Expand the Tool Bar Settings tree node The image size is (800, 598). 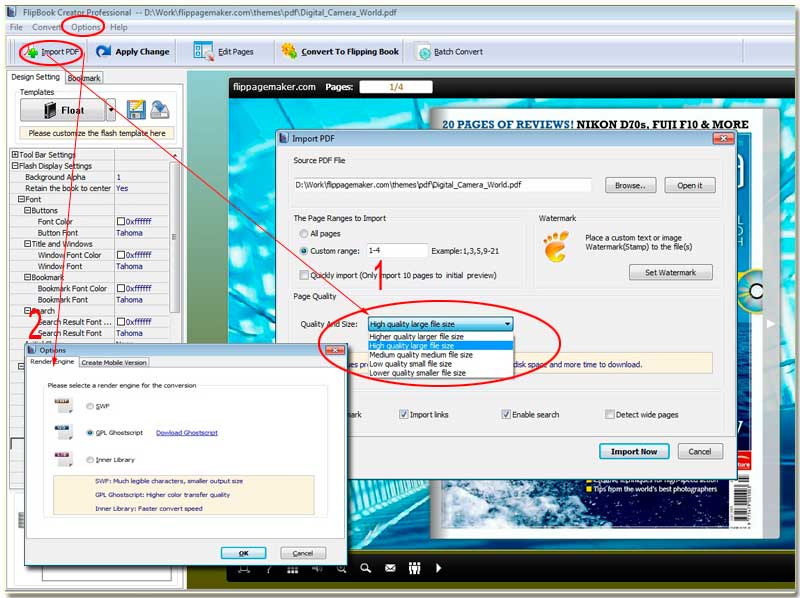pyautogui.click(x=15, y=155)
